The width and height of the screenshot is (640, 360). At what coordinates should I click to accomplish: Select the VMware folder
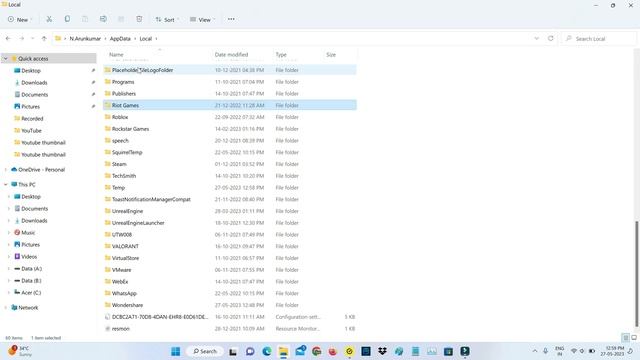pyautogui.click(x=230, y=270)
